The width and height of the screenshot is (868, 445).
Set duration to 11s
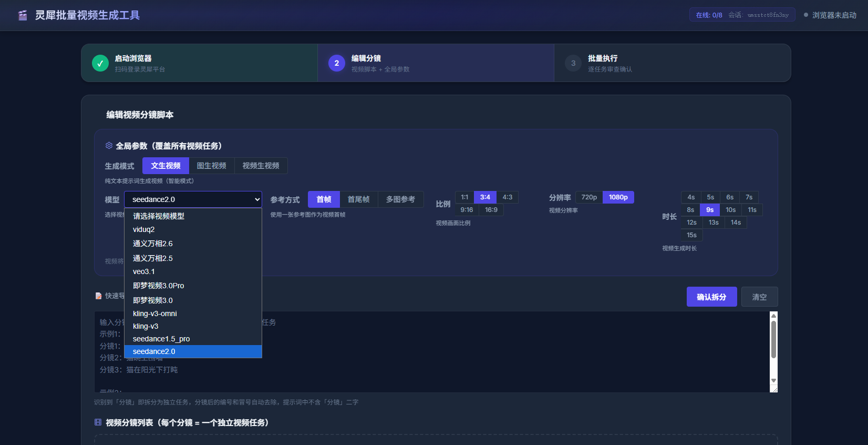tap(752, 210)
